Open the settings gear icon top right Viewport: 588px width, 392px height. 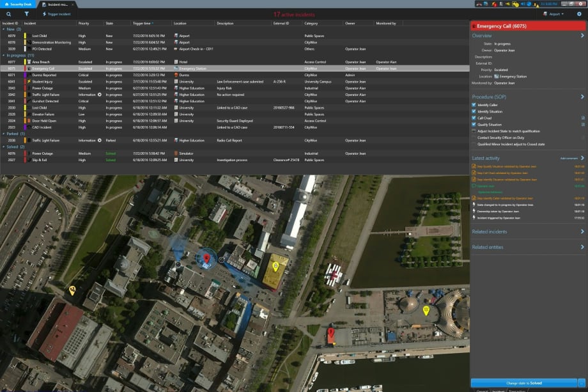point(580,13)
